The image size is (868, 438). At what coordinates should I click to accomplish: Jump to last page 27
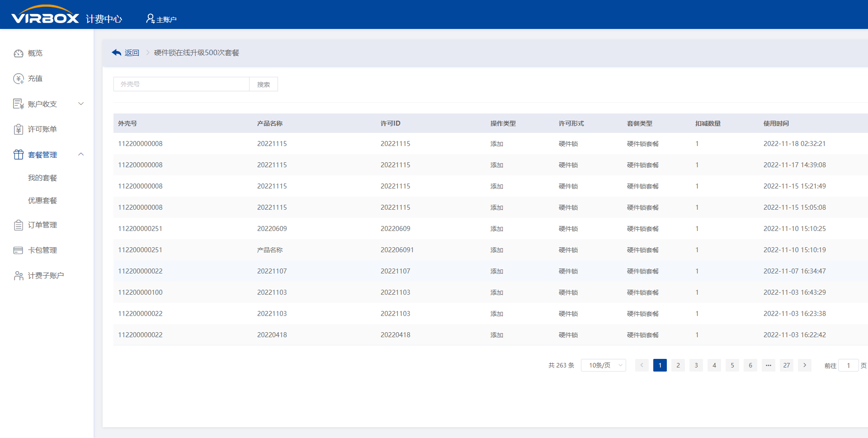787,365
